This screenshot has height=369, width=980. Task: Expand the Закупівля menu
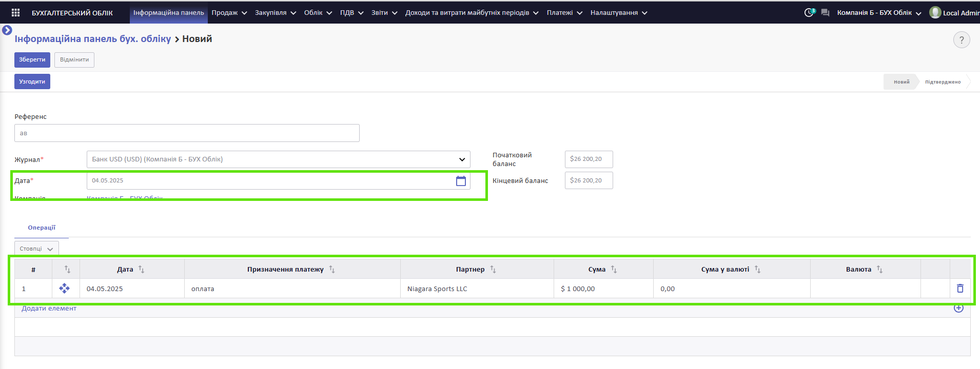276,13
